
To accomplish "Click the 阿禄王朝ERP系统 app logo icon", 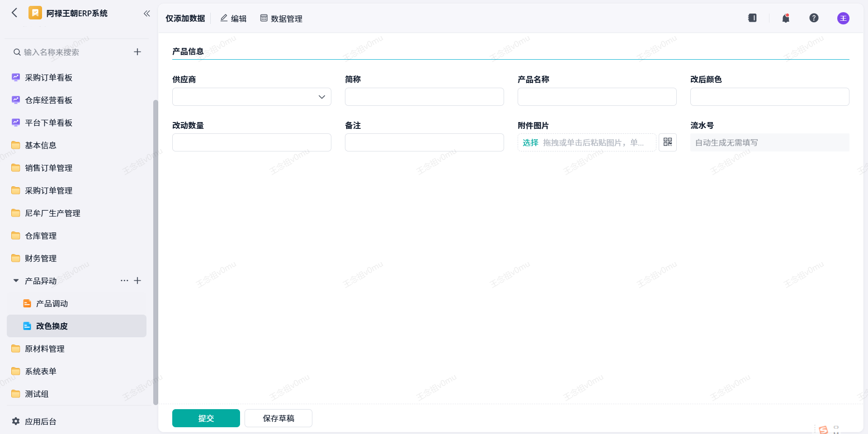I will click(x=35, y=13).
